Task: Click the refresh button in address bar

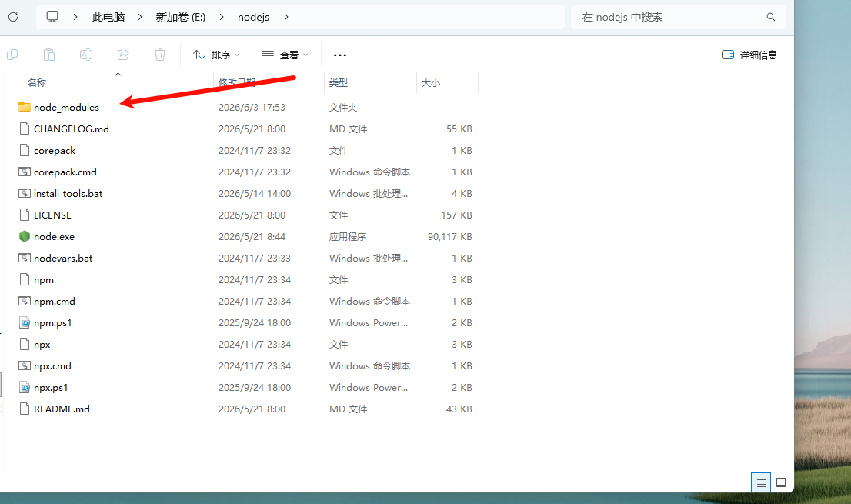Action: 13,17
